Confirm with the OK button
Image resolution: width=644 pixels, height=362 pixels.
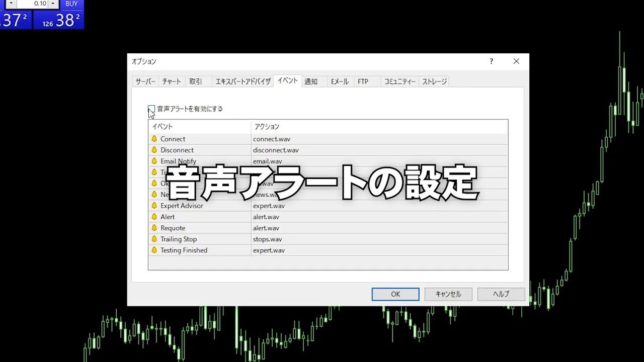click(395, 294)
